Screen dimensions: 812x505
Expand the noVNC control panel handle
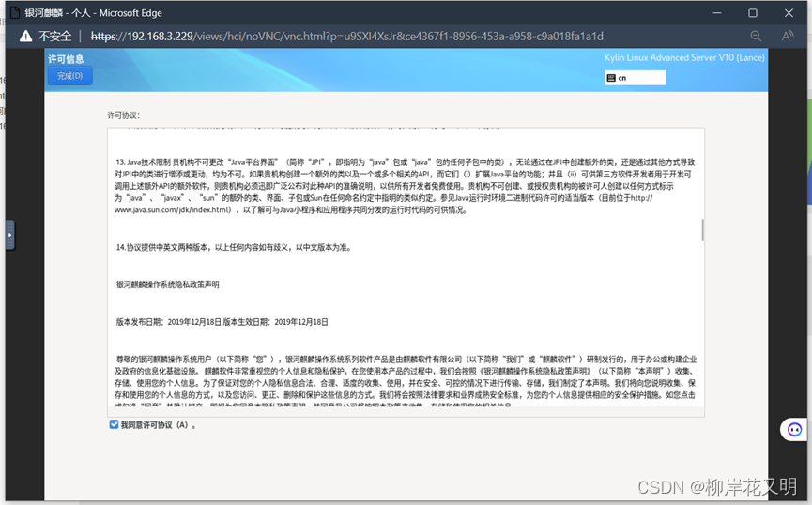(x=9, y=235)
